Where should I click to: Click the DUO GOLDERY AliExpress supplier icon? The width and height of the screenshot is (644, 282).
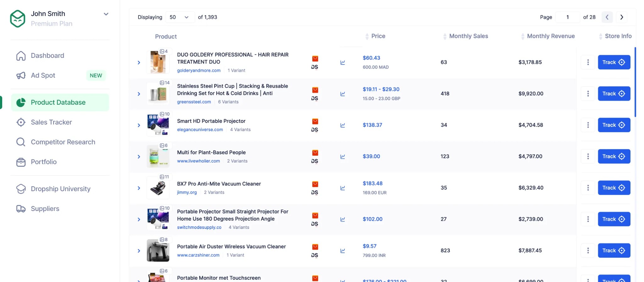[x=315, y=59]
